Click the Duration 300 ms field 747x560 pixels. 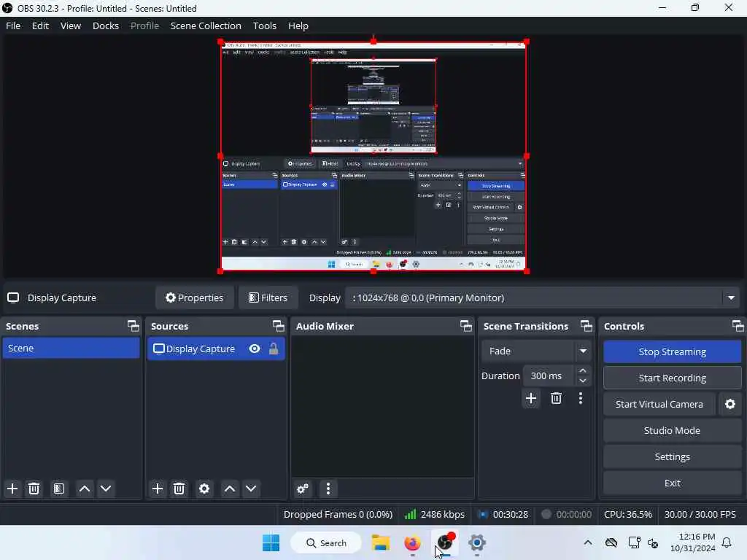(x=549, y=376)
